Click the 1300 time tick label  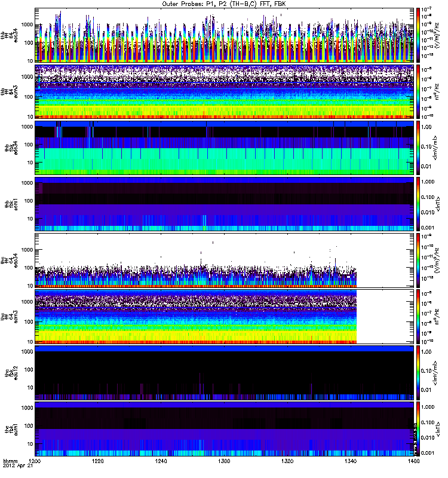tap(225, 462)
